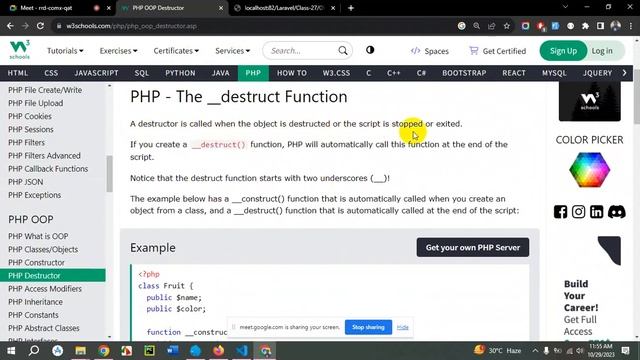Select JAVASCRIPT in language bar

pos(96,73)
